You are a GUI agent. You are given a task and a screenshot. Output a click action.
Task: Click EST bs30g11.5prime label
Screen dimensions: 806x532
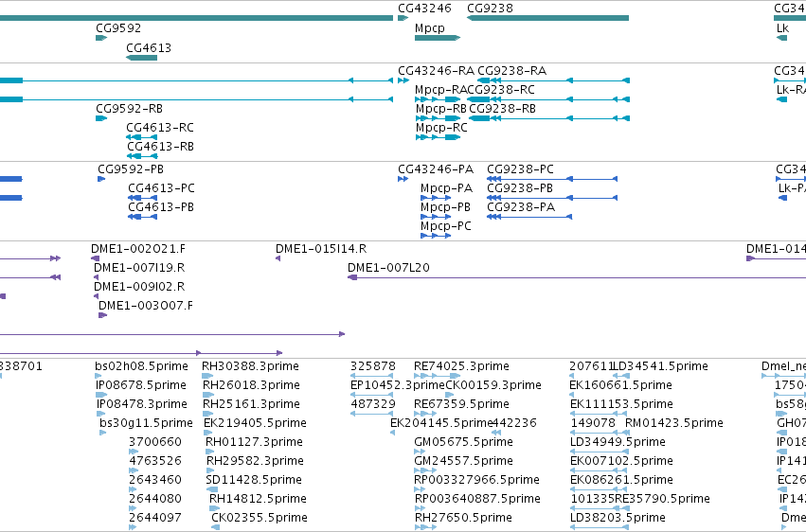146,424
